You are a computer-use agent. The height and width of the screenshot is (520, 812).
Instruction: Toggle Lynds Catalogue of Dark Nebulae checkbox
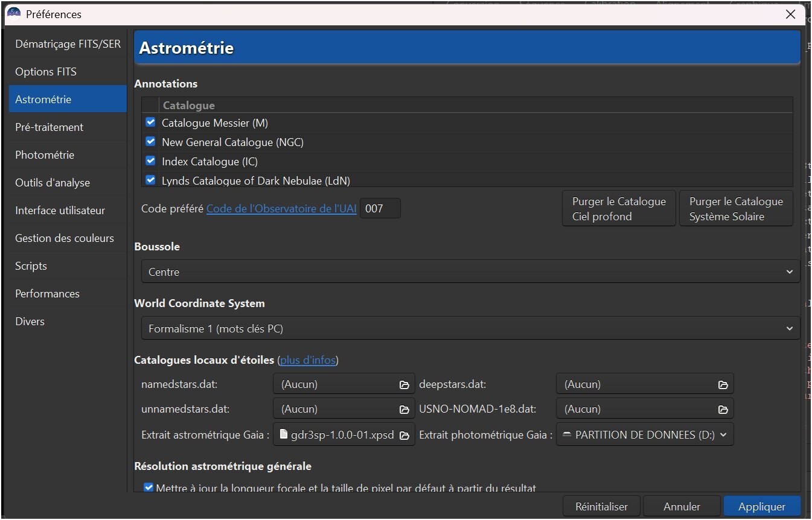click(151, 180)
